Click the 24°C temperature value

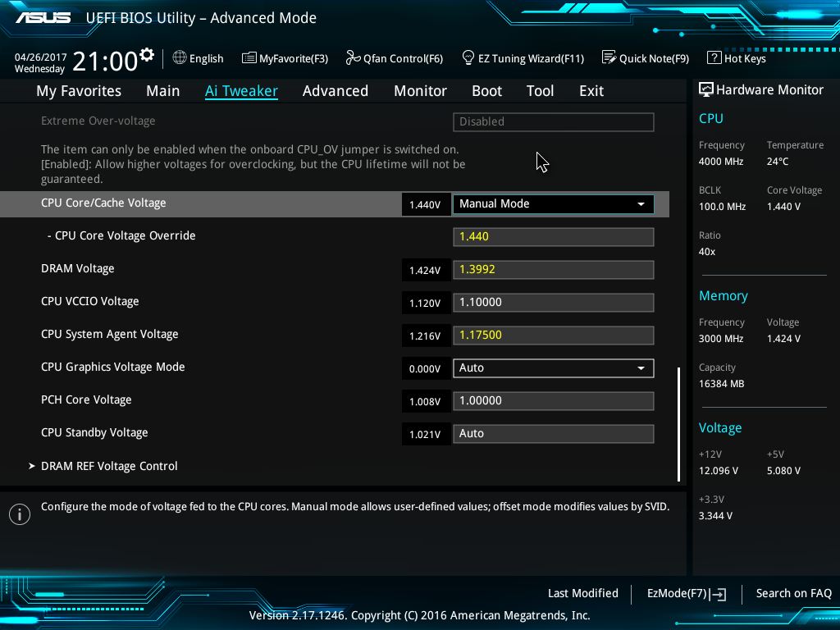[778, 162]
